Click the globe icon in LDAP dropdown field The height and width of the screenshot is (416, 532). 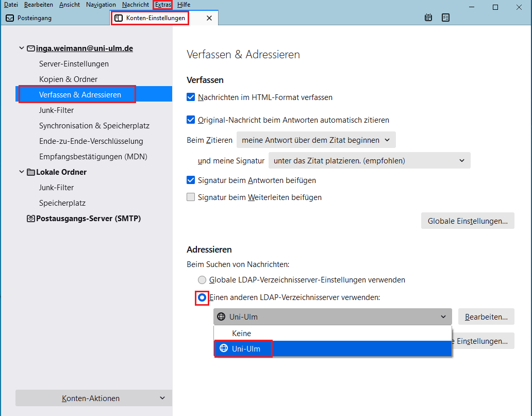click(x=222, y=317)
